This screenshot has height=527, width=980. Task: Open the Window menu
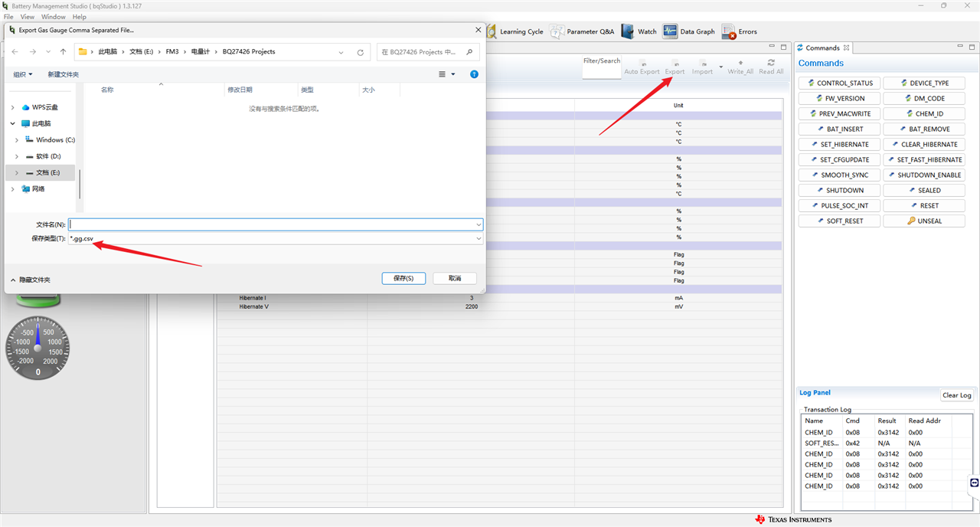click(x=53, y=17)
